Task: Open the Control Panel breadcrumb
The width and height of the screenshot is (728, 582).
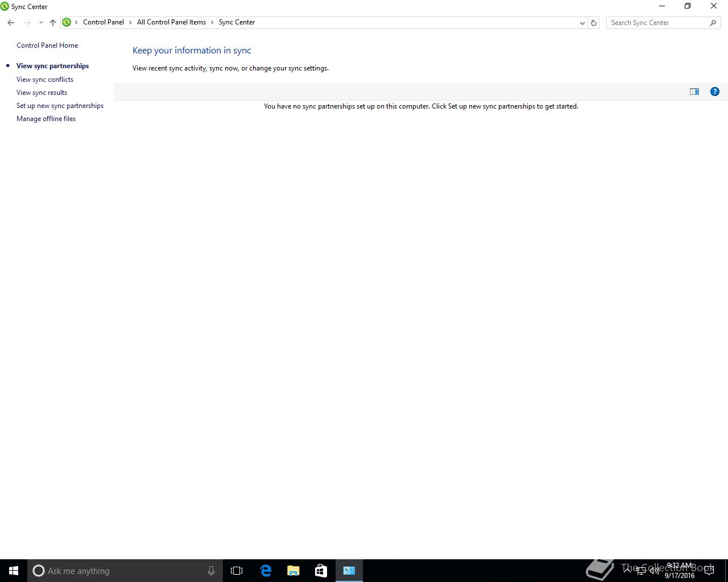Action: [x=104, y=22]
